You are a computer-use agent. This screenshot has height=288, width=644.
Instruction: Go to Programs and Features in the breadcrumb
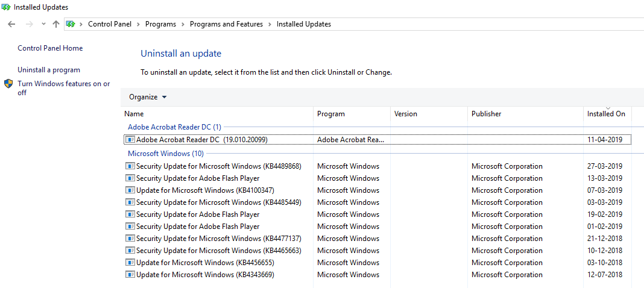click(x=226, y=24)
